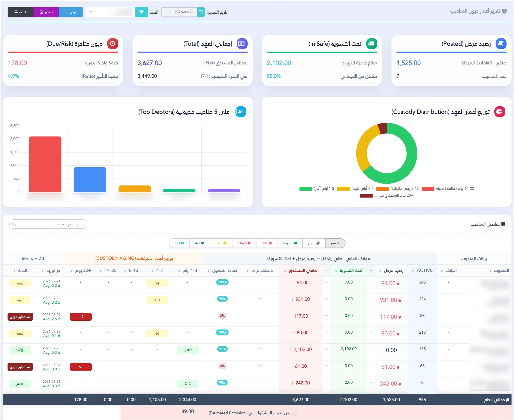This screenshot has width=515, height=420.
Task: Sort by the المندوب column header
Action: [x=499, y=270]
